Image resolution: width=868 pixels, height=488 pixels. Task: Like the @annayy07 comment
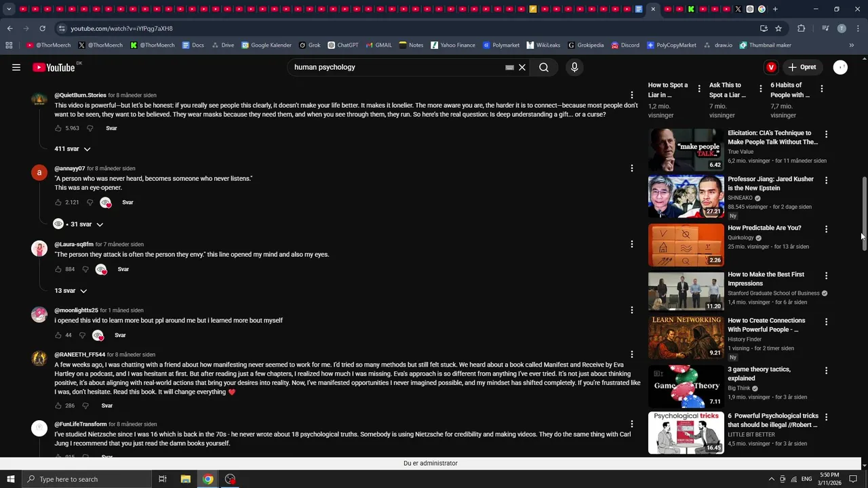pyautogui.click(x=58, y=202)
